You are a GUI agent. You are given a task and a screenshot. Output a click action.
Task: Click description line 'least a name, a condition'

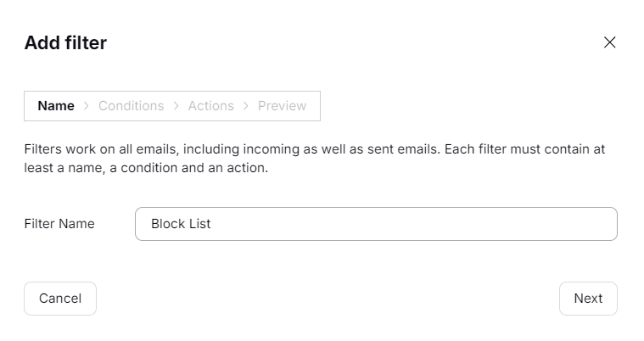coord(146,168)
